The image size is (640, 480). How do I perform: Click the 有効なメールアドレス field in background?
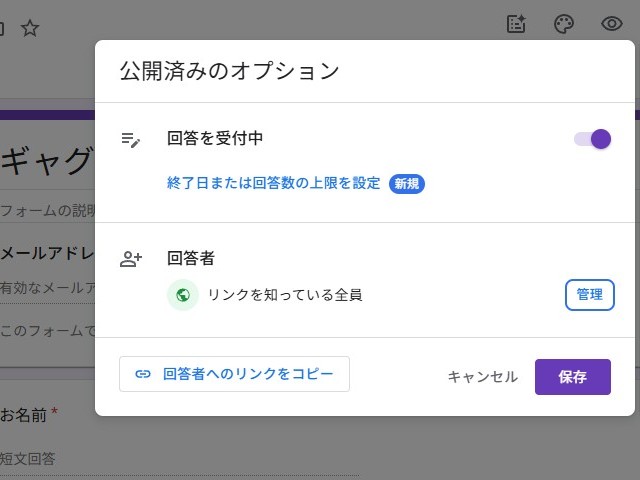(47, 288)
